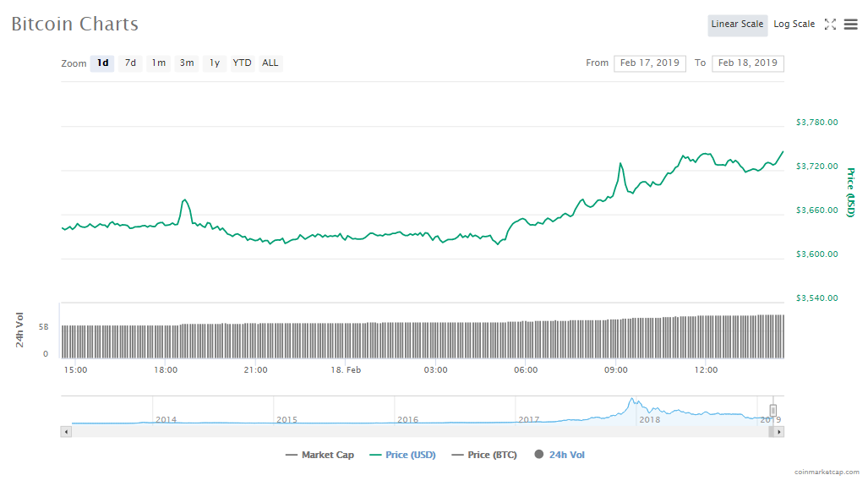868x486 pixels.
Task: Zoom chart to 1m range
Action: tap(158, 63)
